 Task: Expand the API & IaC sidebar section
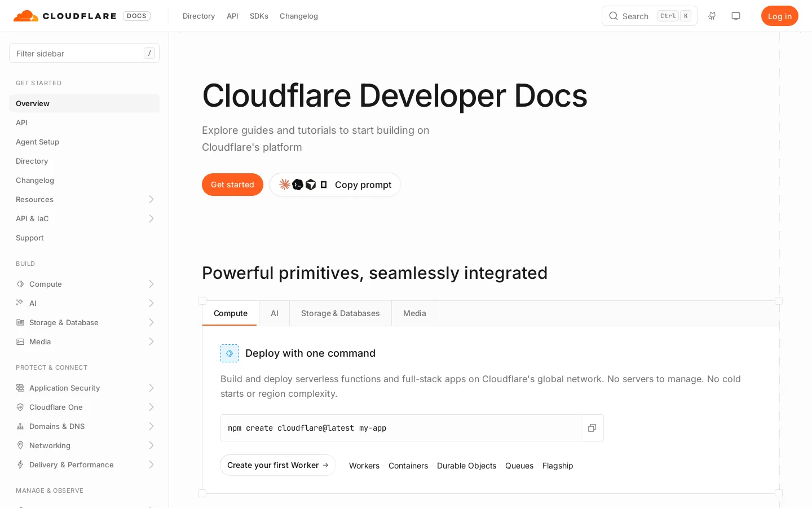click(x=151, y=218)
